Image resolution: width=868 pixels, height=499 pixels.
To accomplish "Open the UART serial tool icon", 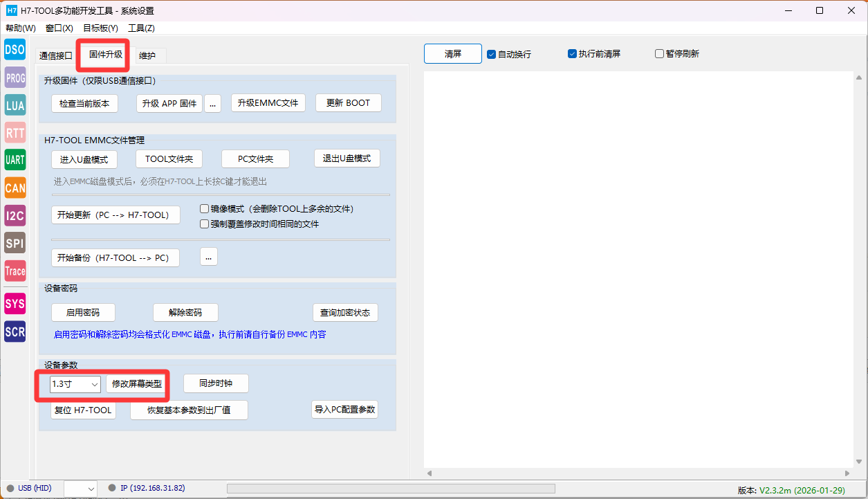I will 15,160.
